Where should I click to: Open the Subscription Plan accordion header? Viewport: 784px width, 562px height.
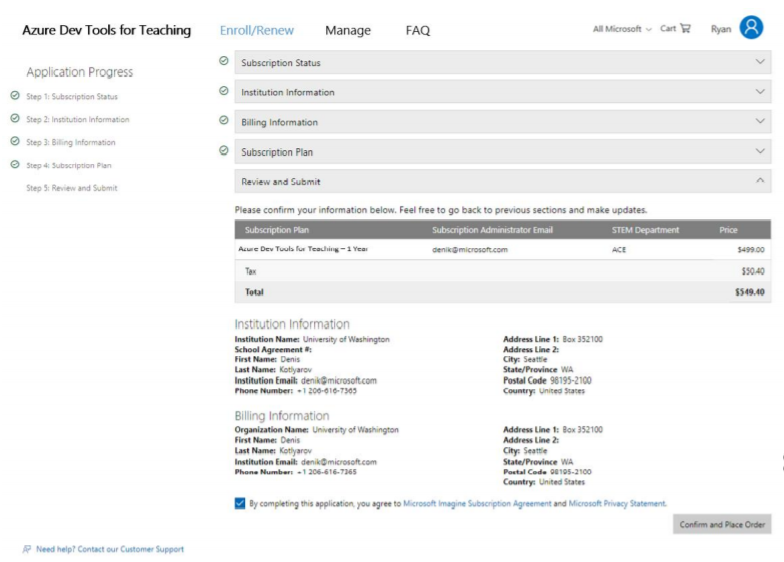click(502, 152)
